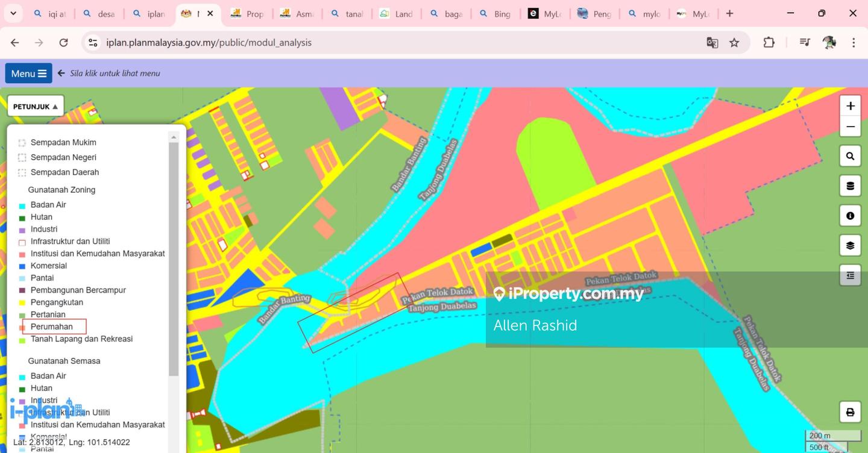Switch to the MyLo tab with e icon

[545, 14]
